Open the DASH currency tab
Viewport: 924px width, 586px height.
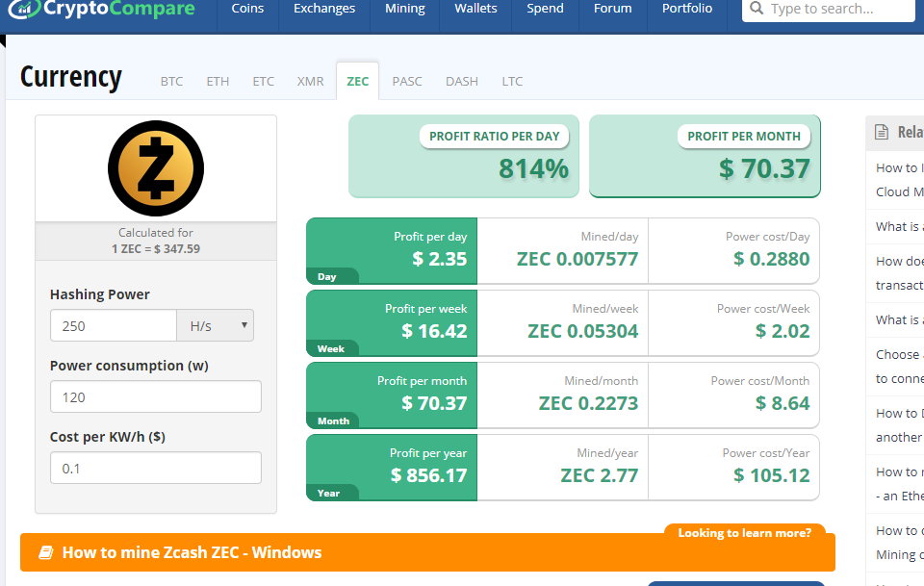click(x=461, y=82)
